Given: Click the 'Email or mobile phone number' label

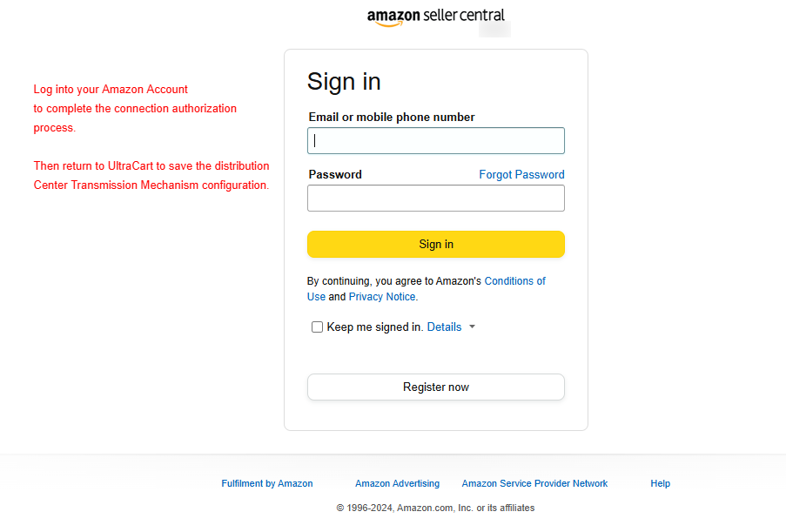Looking at the screenshot, I should [x=392, y=117].
